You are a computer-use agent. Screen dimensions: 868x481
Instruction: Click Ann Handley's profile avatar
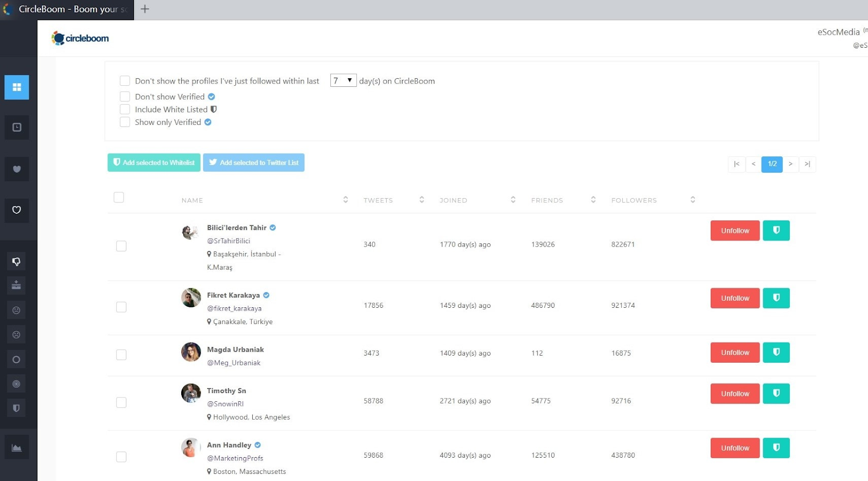tap(191, 447)
